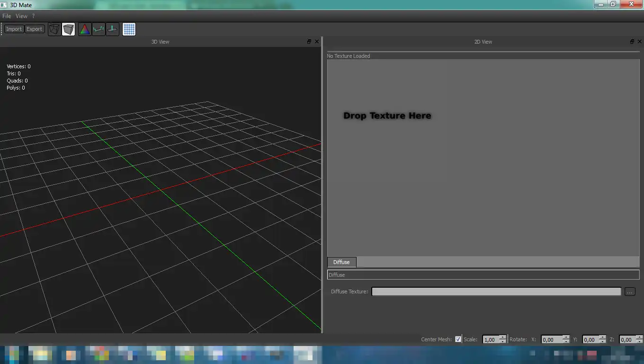
Task: Click the 2D View panel title
Action: click(483, 42)
